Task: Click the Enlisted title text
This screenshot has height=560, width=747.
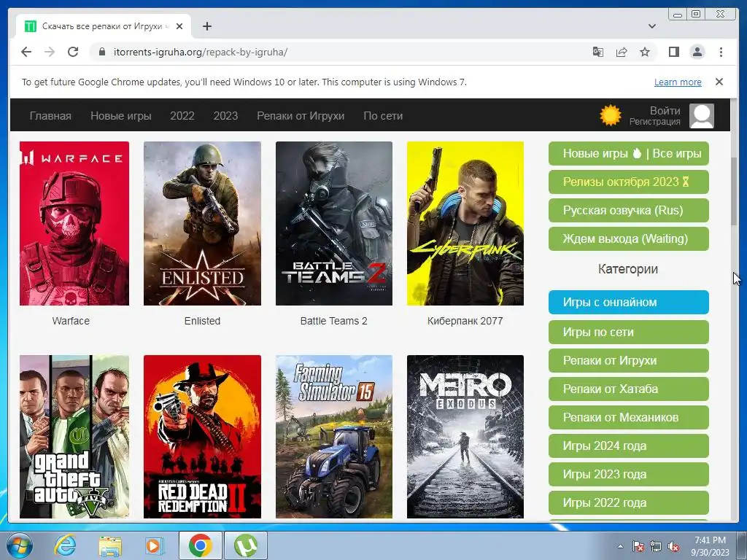Action: pos(203,321)
